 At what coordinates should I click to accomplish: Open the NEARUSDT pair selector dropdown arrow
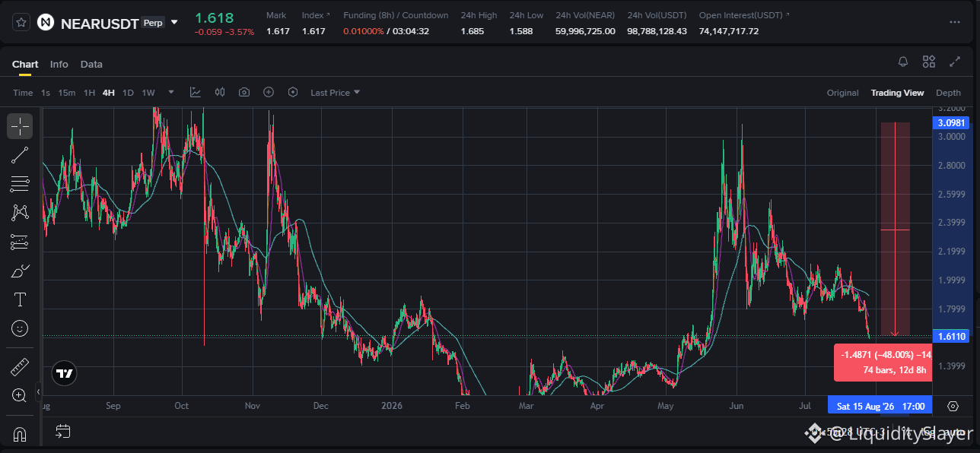pyautogui.click(x=174, y=23)
